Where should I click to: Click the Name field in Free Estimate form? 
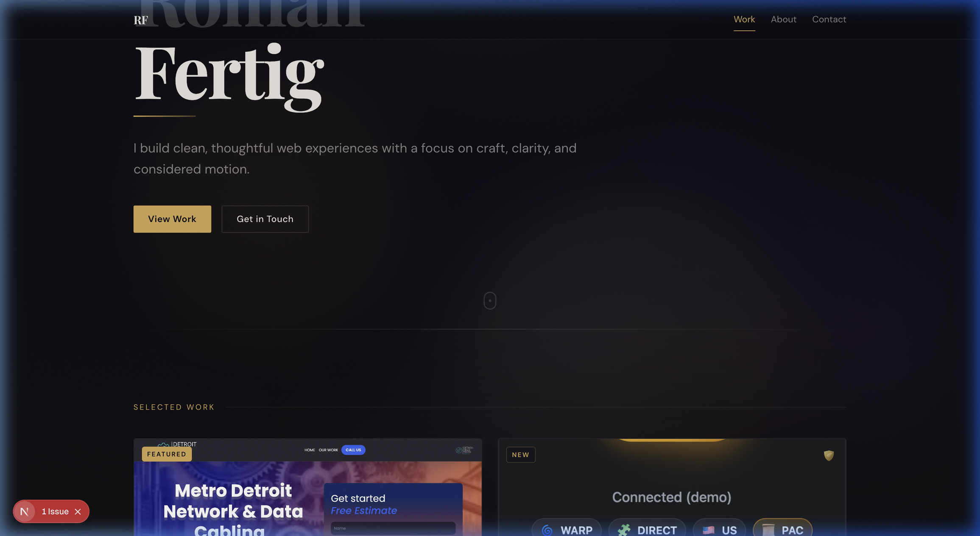click(x=393, y=528)
